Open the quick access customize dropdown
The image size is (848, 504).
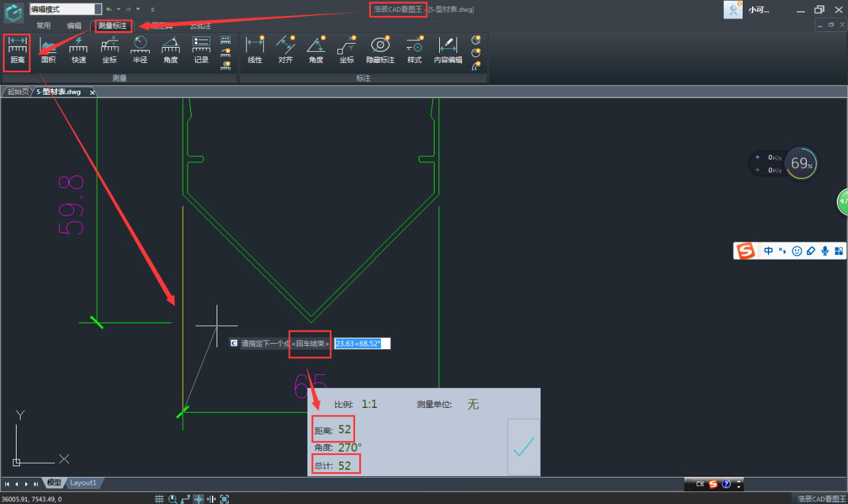pos(153,9)
